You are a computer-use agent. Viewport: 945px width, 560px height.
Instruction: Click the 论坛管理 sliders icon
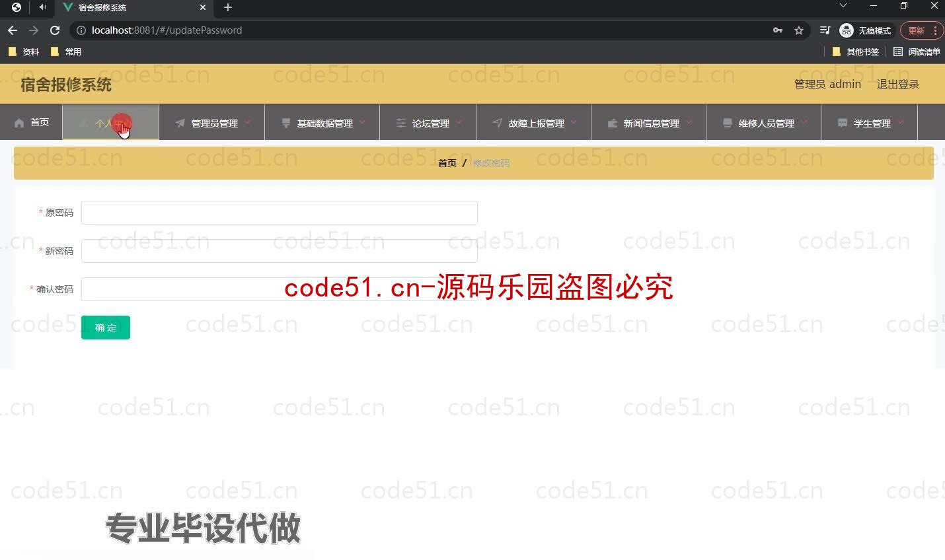pos(401,123)
